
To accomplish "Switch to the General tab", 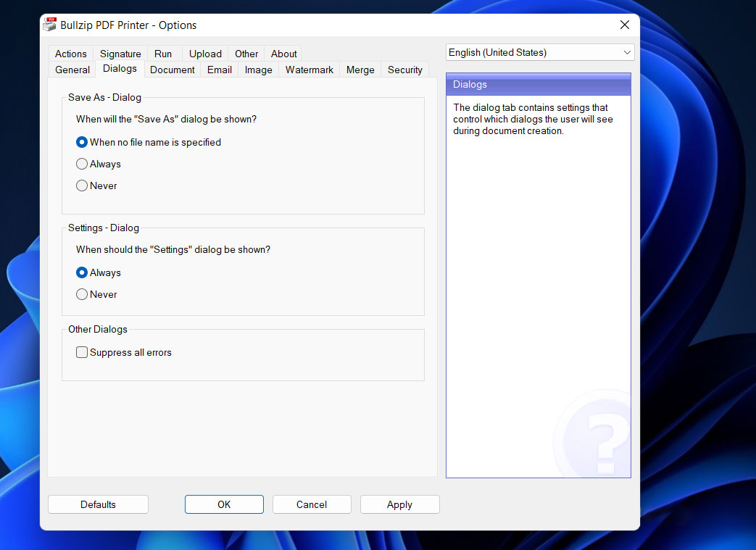I will point(72,70).
